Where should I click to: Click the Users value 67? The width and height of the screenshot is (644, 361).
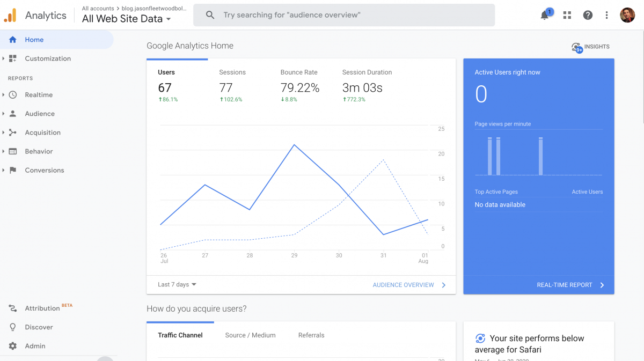165,88
